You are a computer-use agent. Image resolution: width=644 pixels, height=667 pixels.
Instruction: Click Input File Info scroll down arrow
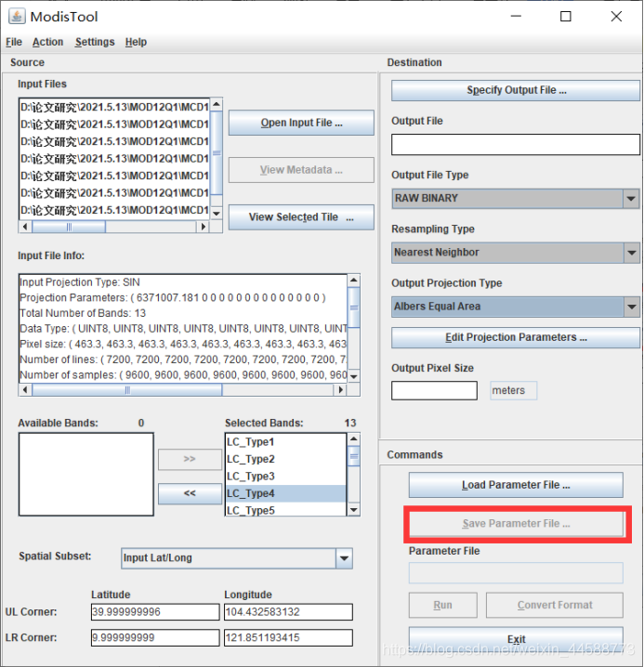(354, 376)
